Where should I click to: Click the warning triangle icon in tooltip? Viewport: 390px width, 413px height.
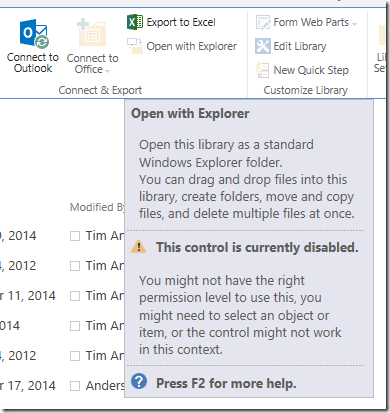pos(139,247)
